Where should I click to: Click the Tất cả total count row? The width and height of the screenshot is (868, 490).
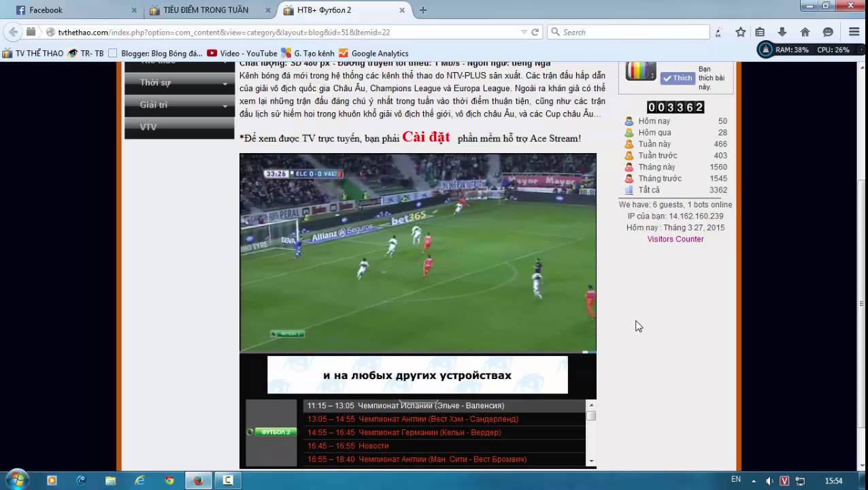pos(676,190)
